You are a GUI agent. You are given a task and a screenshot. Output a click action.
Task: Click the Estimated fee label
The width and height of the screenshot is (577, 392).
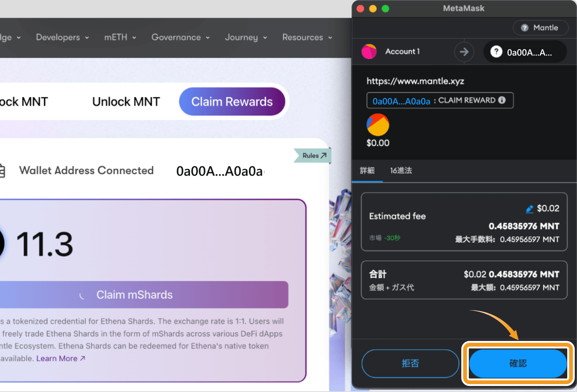tap(397, 216)
